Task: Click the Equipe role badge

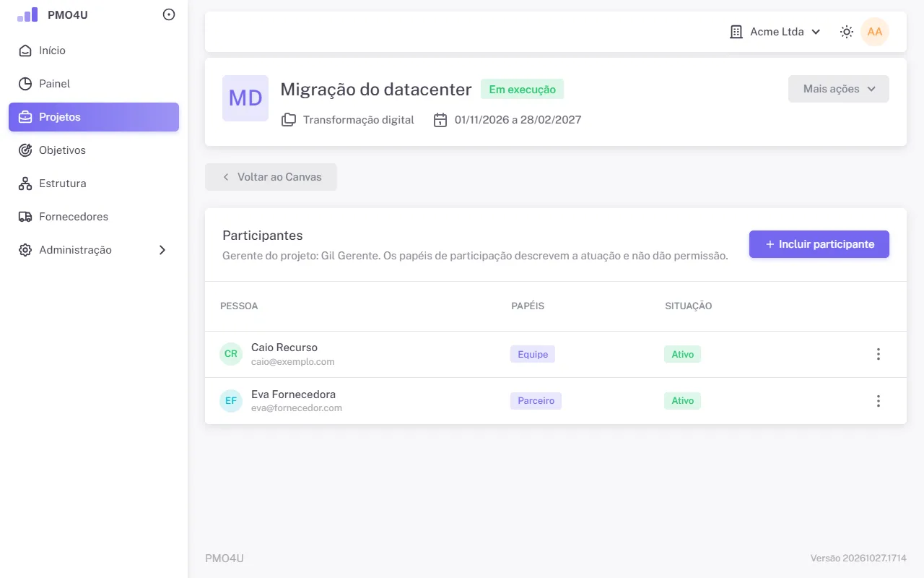Action: pos(533,354)
